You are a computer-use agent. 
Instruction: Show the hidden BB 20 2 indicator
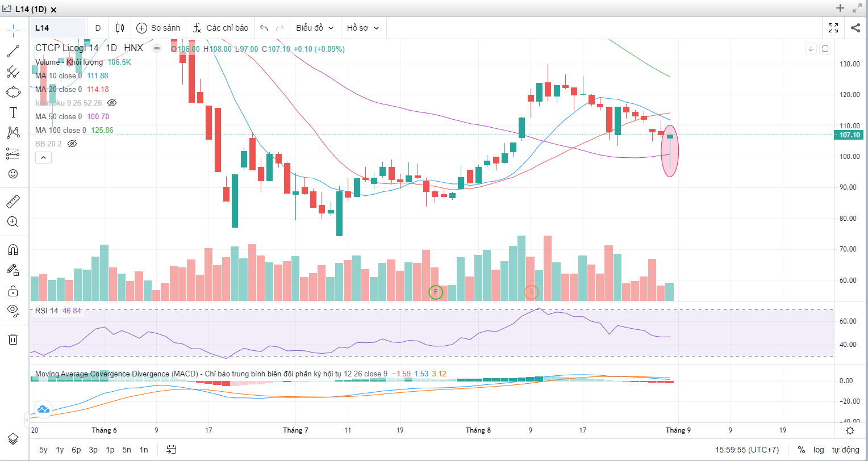pos(72,144)
